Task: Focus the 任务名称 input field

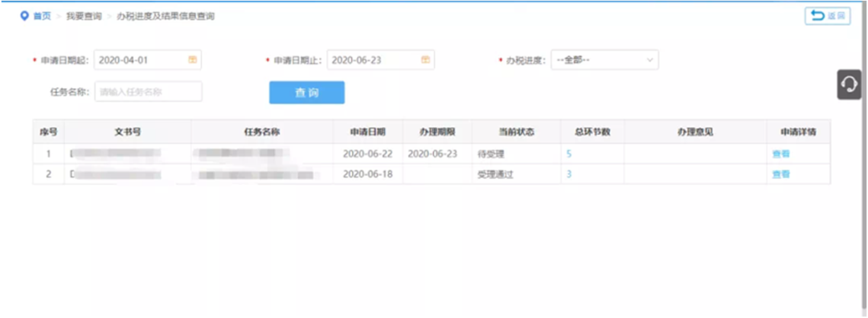Action: (x=149, y=92)
